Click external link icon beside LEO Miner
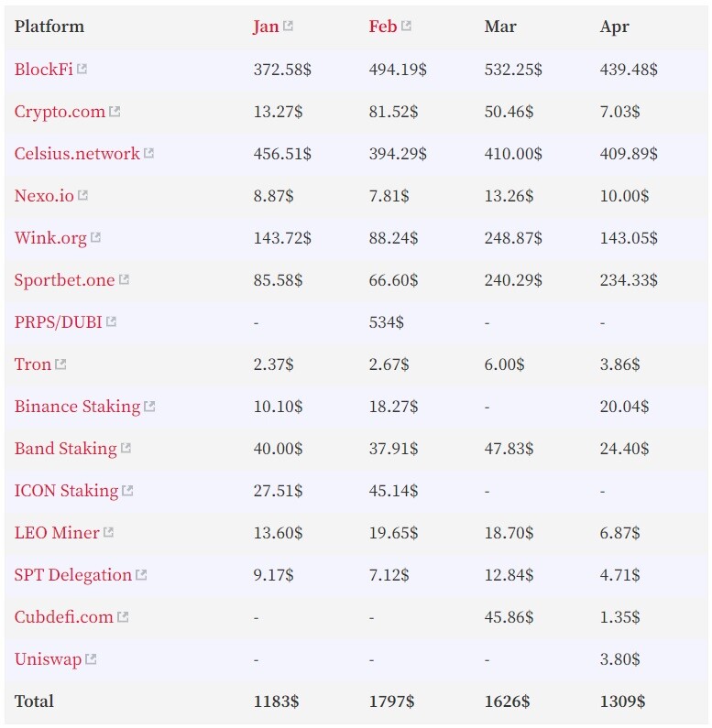 point(108,532)
